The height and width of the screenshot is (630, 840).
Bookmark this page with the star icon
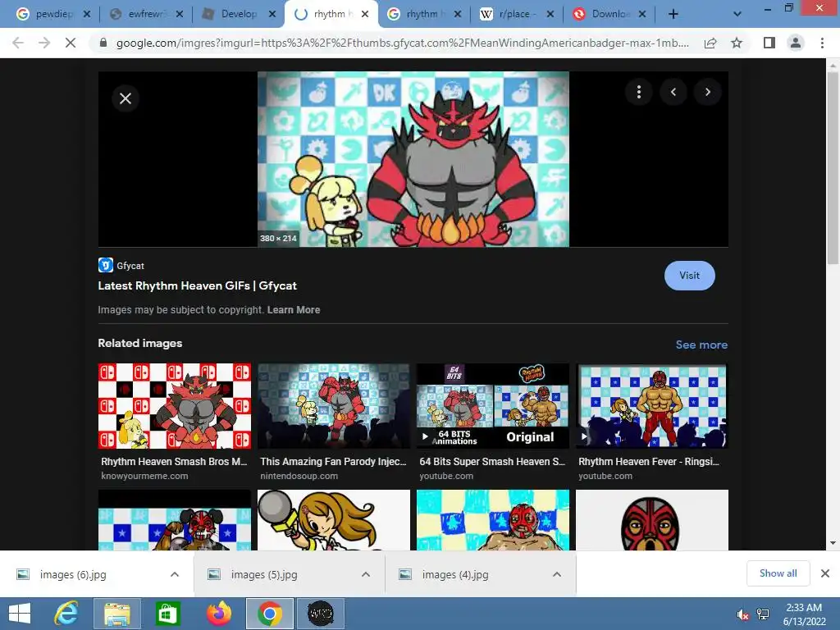tap(737, 43)
